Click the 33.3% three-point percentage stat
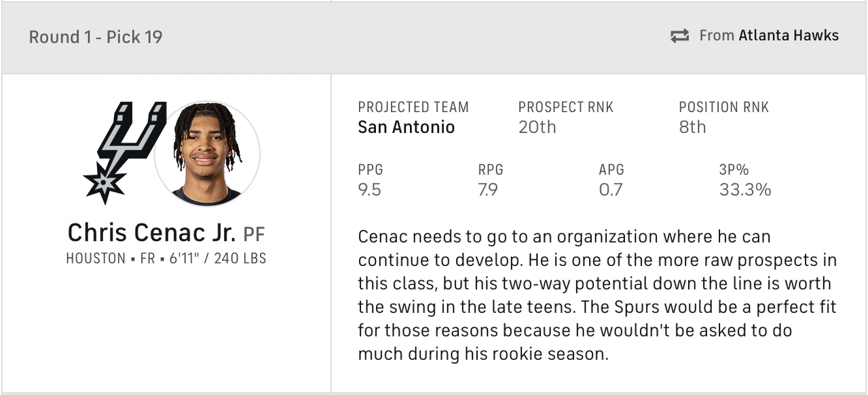The width and height of the screenshot is (868, 395). (744, 189)
